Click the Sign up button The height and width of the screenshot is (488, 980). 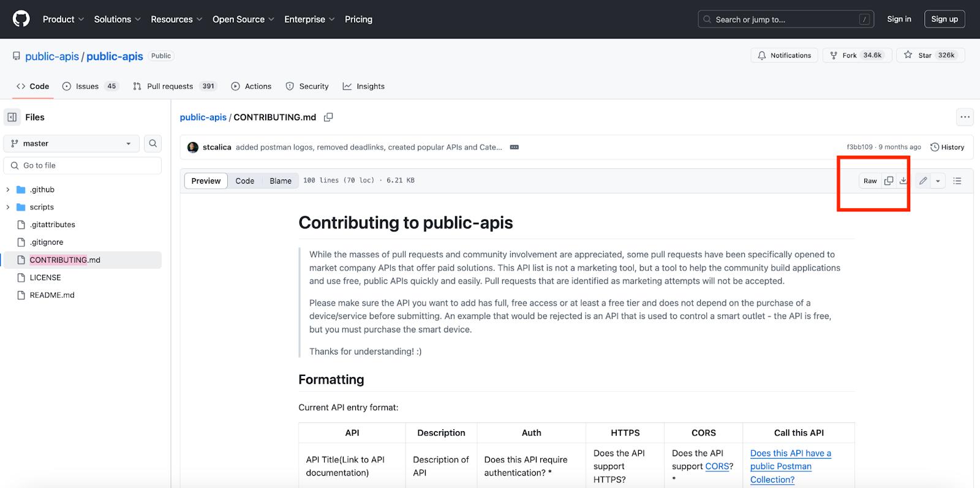click(944, 19)
